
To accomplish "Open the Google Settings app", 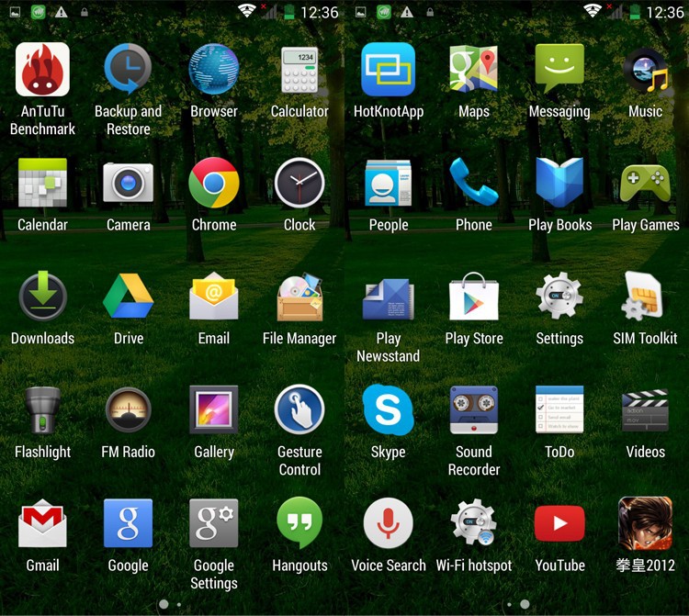I will click(x=214, y=524).
